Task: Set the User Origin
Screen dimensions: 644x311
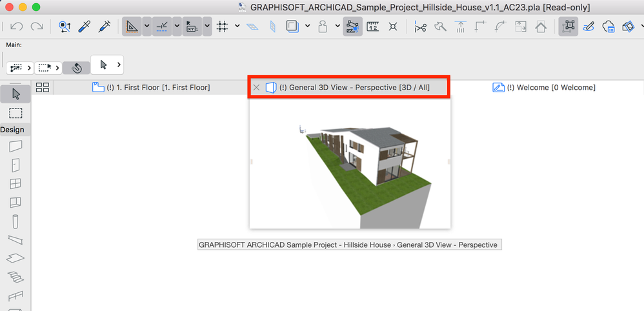Action: click(x=393, y=26)
